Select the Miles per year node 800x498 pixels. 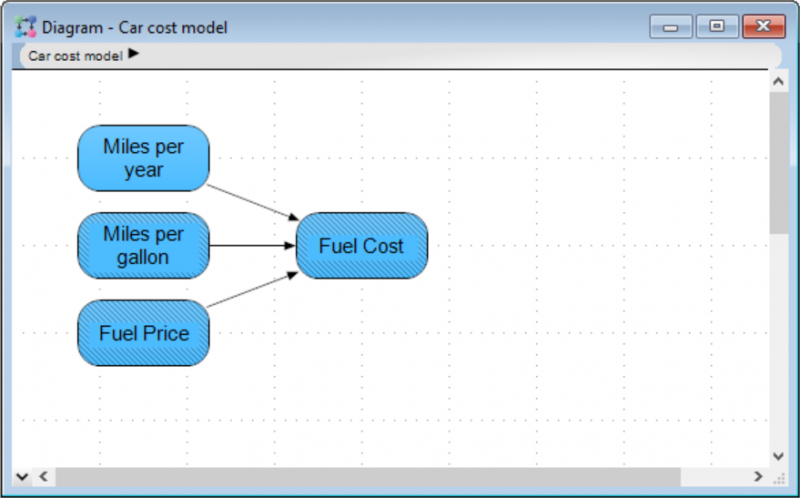tap(143, 158)
